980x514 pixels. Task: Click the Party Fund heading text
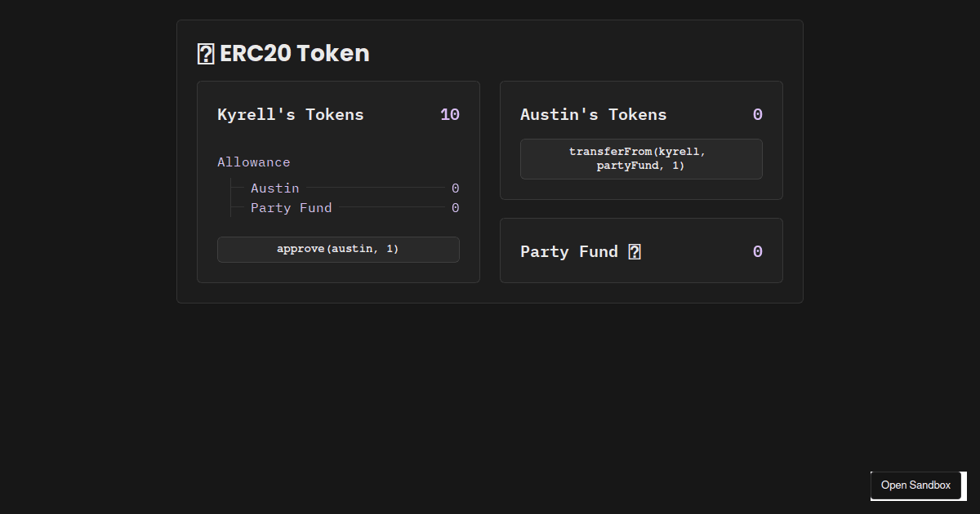568,251
